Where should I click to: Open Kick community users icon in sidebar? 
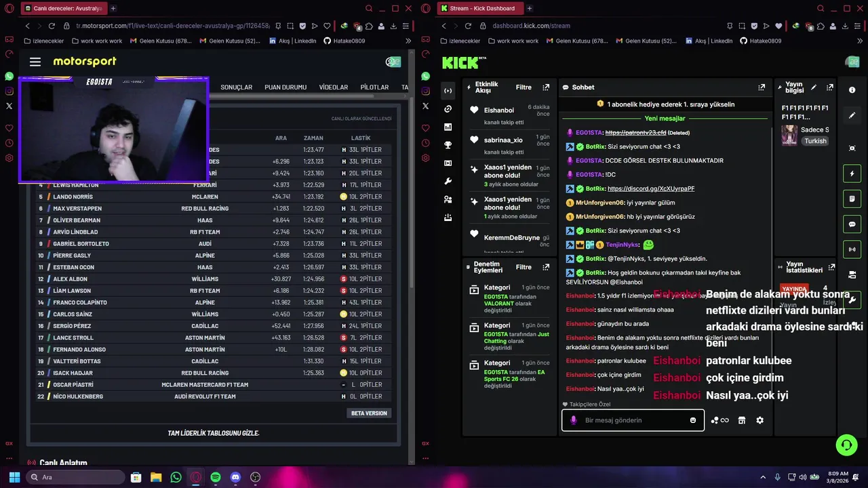pos(448,200)
